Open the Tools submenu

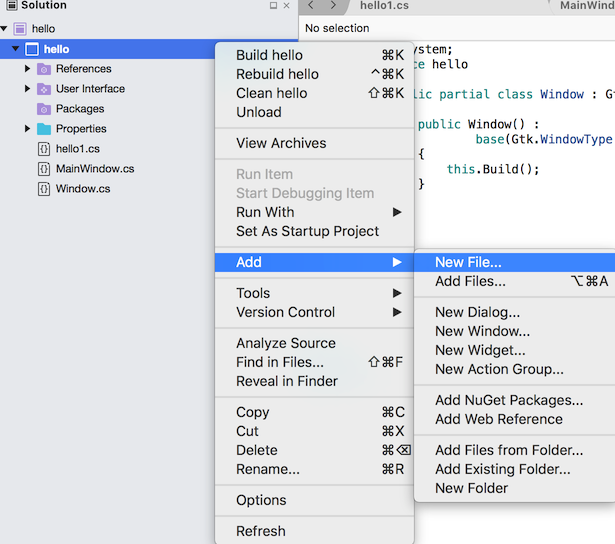pos(253,293)
